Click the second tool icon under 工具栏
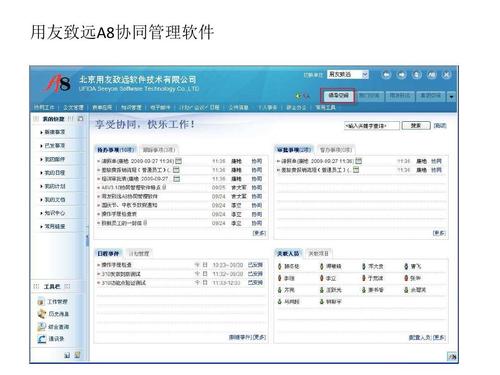 tap(41, 314)
